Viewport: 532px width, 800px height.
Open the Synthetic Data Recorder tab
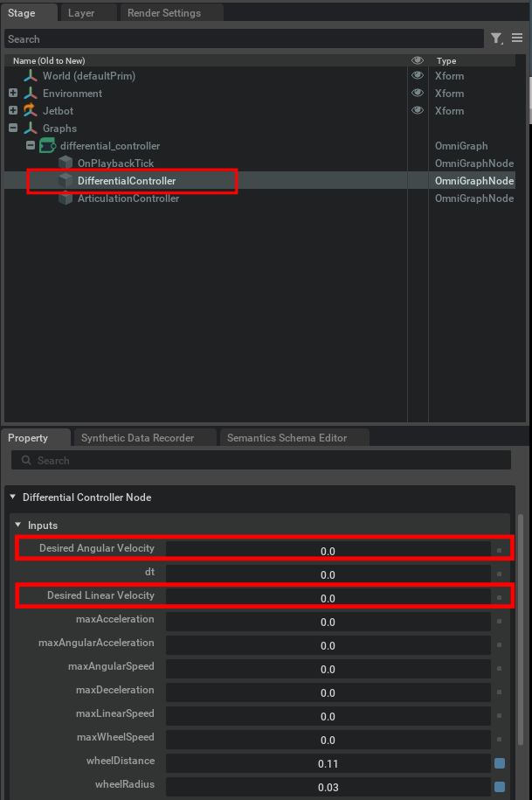tap(137, 438)
